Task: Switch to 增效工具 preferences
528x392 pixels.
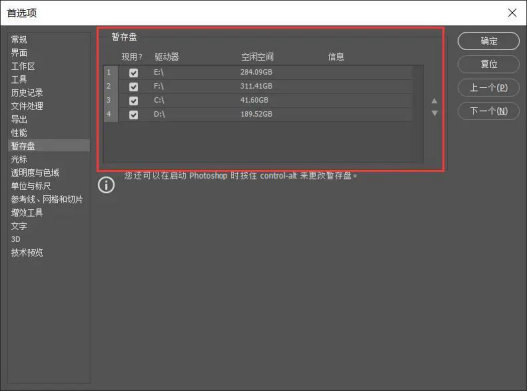Action: tap(27, 213)
